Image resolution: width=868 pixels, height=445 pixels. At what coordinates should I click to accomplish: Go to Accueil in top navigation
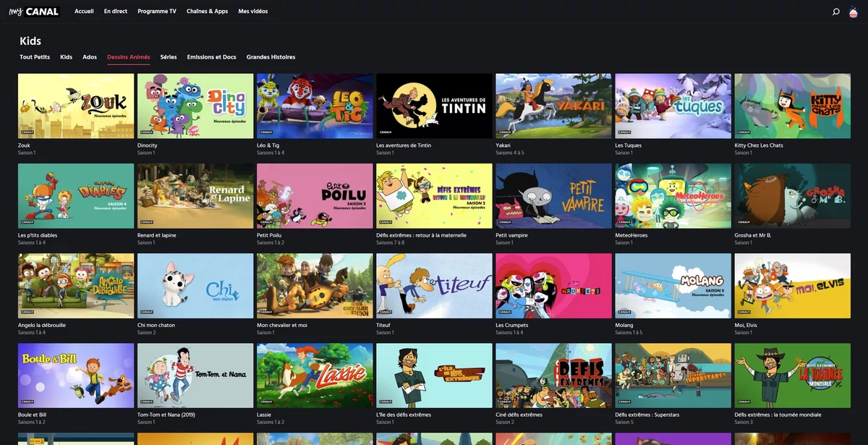(84, 12)
